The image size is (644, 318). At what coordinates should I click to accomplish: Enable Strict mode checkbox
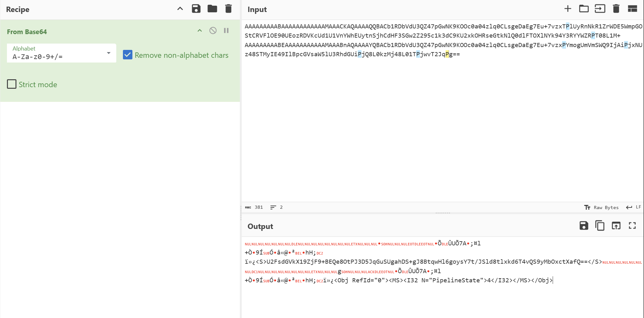[12, 84]
